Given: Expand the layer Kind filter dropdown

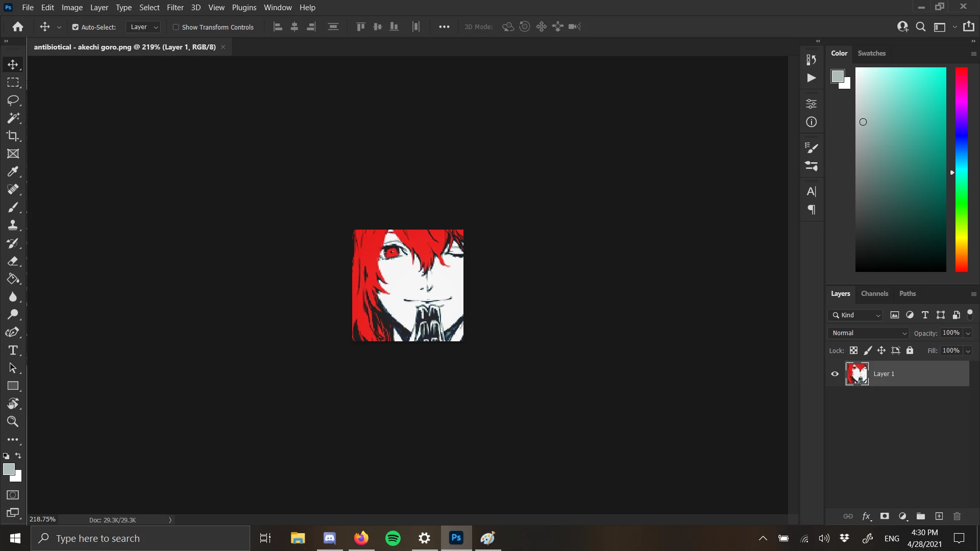Looking at the screenshot, I should pos(856,315).
